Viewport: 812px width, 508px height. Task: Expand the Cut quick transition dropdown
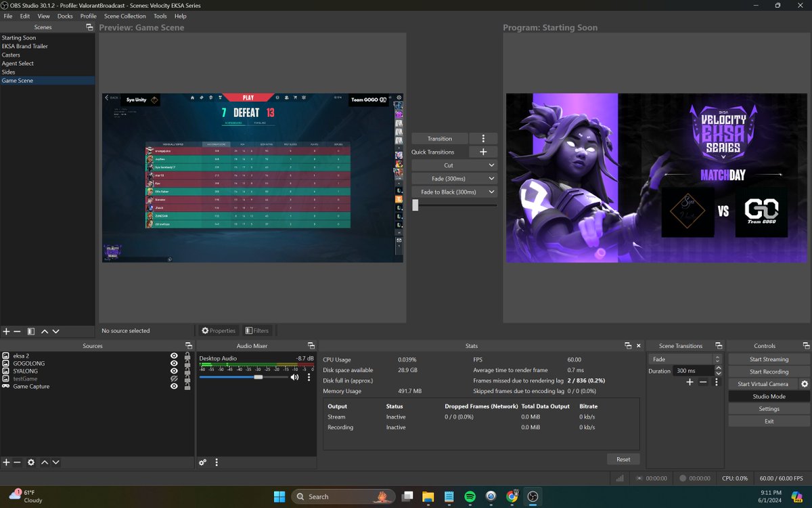pyautogui.click(x=491, y=165)
